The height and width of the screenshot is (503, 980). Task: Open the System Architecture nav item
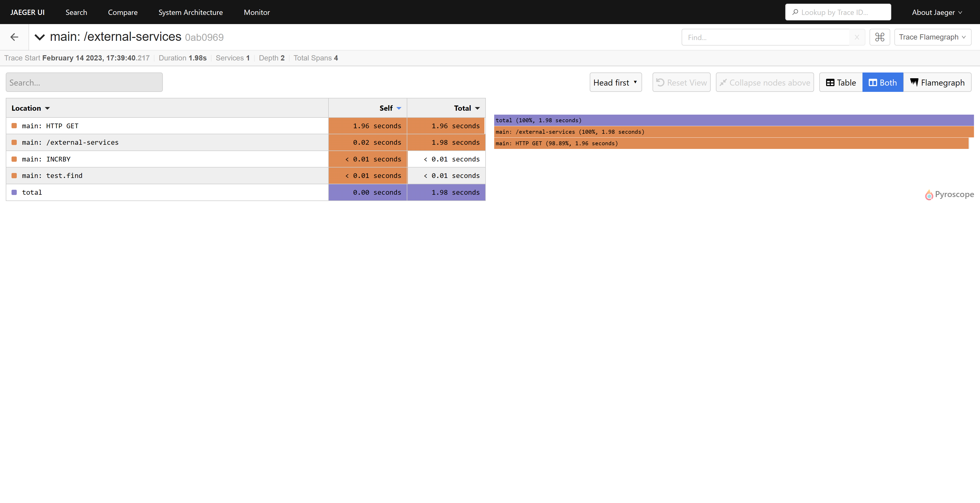pyautogui.click(x=191, y=12)
